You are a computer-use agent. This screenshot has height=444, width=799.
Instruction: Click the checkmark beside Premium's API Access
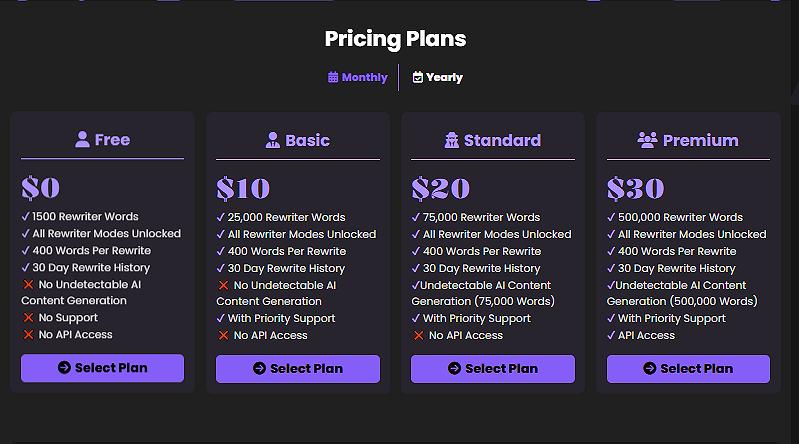[x=611, y=335]
